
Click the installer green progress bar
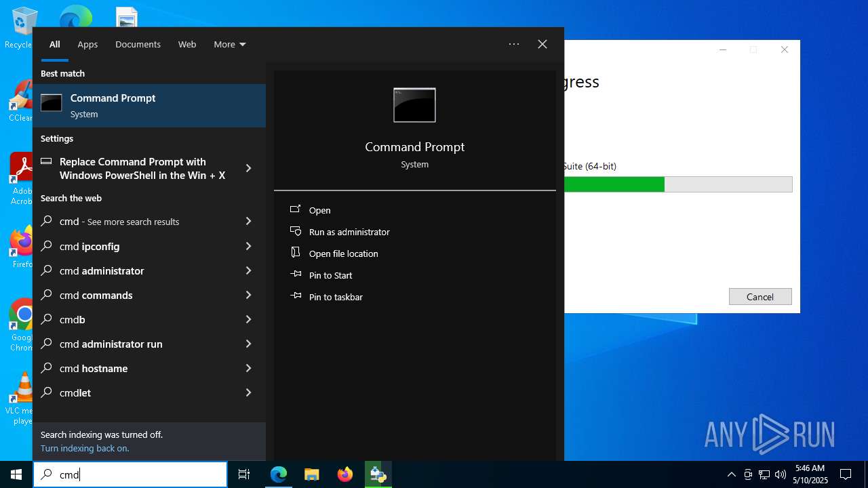click(x=614, y=184)
